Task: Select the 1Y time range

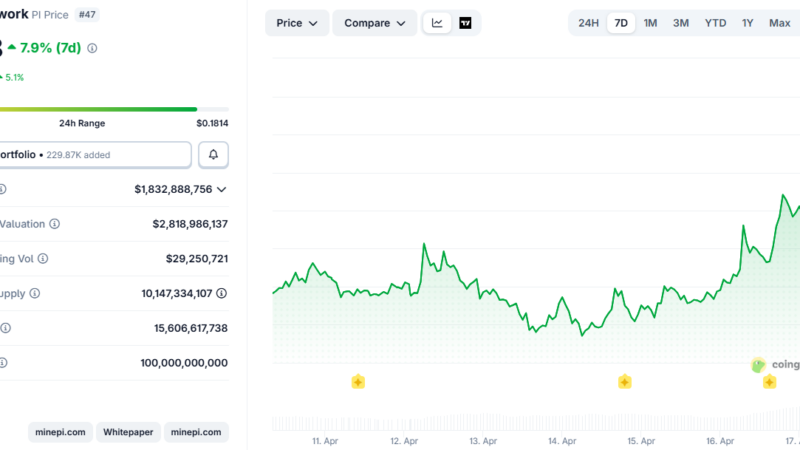Action: [747, 23]
